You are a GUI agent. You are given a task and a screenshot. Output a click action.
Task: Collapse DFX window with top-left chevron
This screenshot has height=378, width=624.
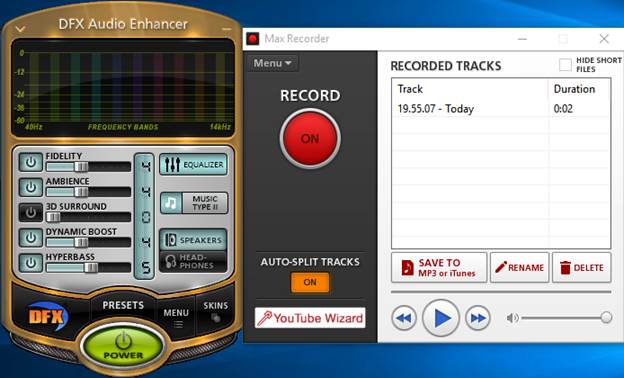coord(21,29)
